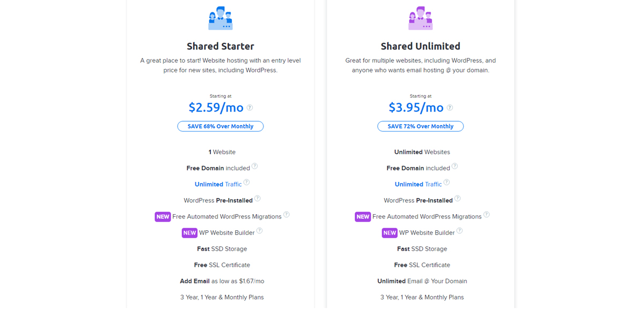The image size is (644, 322).
Task: Click WordPress Migrations help icon in Shared Starter
Action: 287,215
